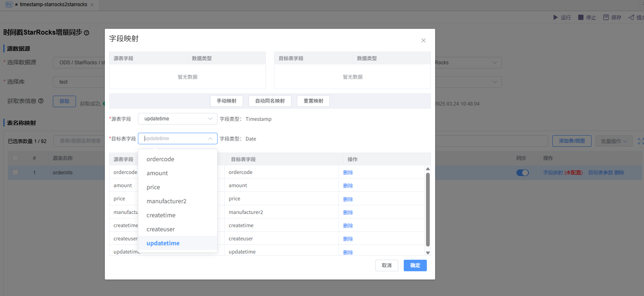Click the fullscreen expand icon beside 批量操作
Viewport: 644px width, 296px height.
pyautogui.click(x=640, y=141)
